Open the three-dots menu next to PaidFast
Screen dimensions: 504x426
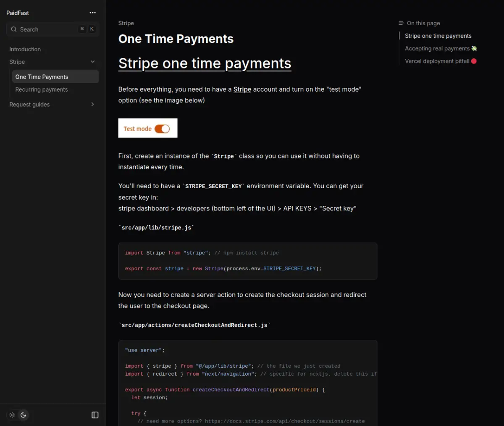tap(92, 13)
